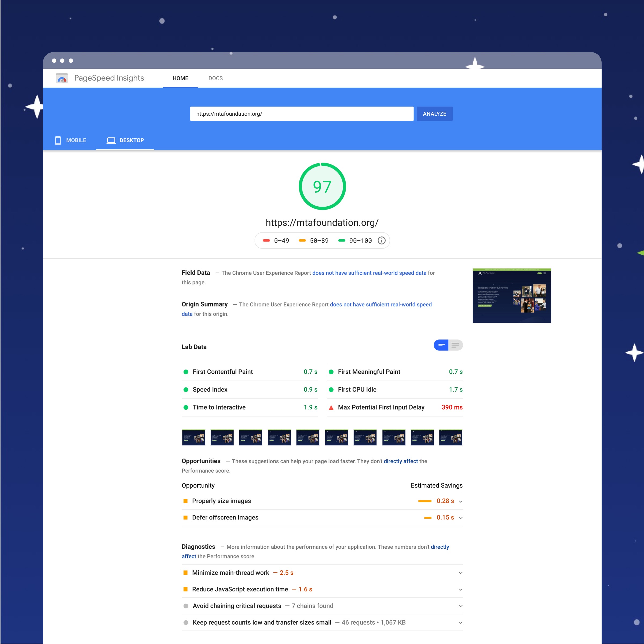Click the orange square beside Properly size images

(x=186, y=501)
